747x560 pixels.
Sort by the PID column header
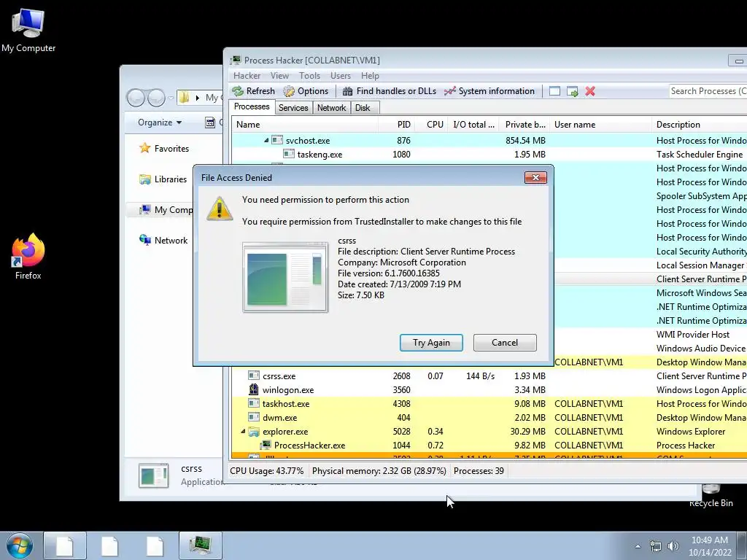click(x=396, y=125)
